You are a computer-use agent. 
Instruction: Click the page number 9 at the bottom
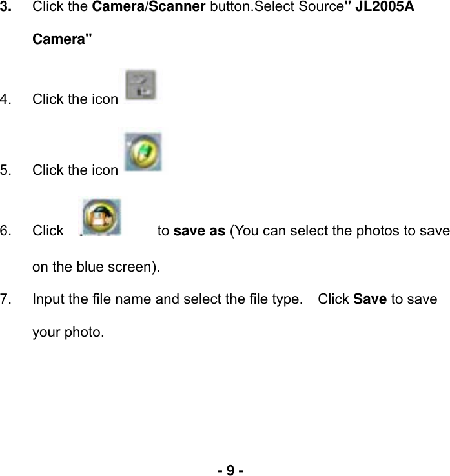pyautogui.click(x=230, y=470)
